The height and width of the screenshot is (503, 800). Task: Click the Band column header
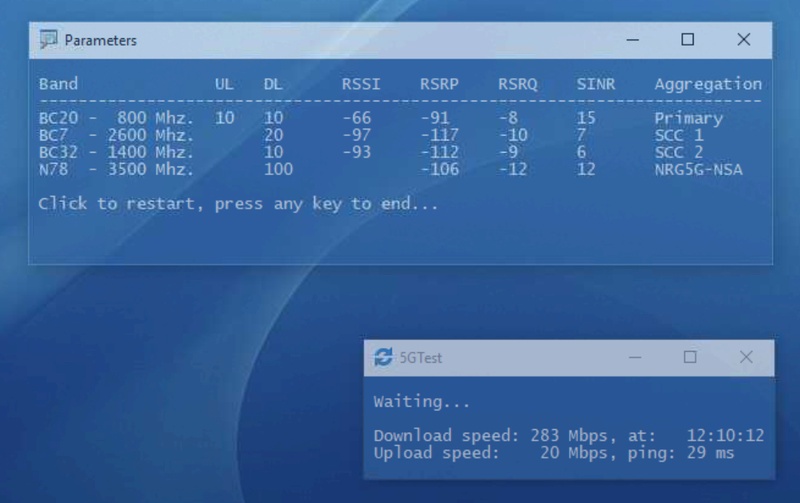59,84
